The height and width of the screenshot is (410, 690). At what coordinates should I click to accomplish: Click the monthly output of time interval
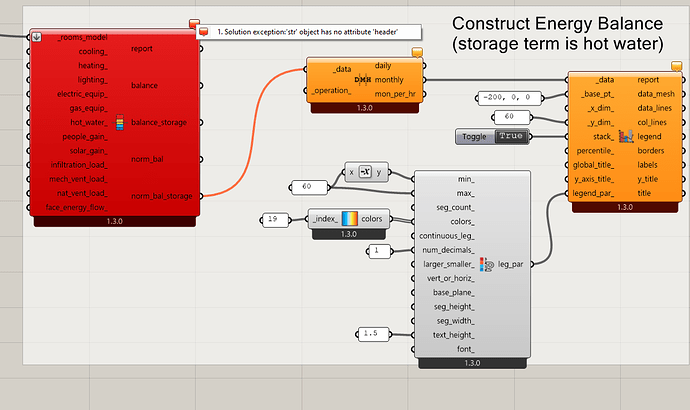pos(390,79)
